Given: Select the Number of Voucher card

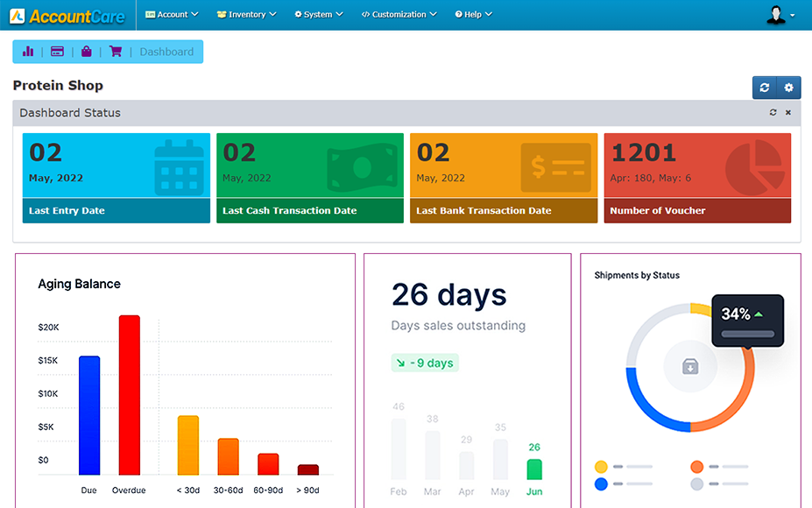Looking at the screenshot, I should (697, 178).
